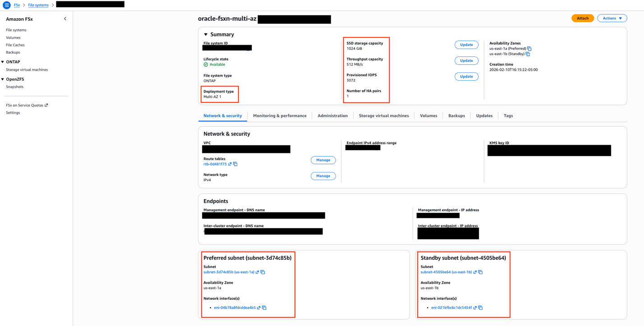Open the Tags tab
644x326 pixels.
tap(508, 116)
